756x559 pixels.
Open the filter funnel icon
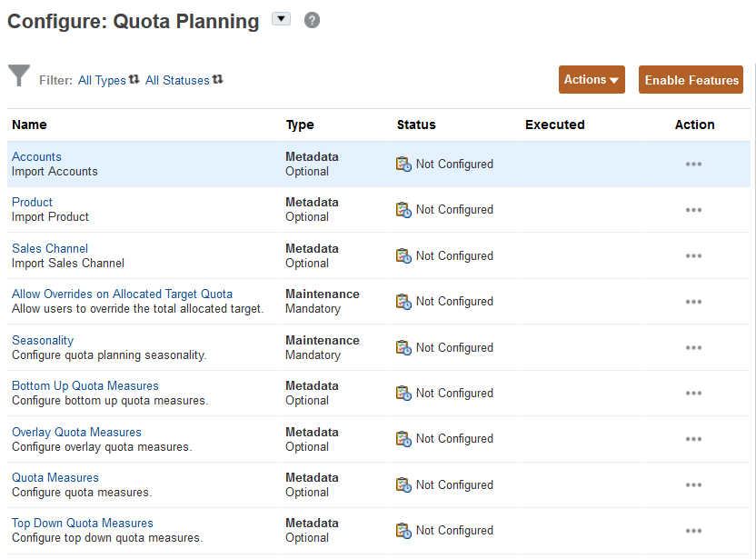coord(19,76)
